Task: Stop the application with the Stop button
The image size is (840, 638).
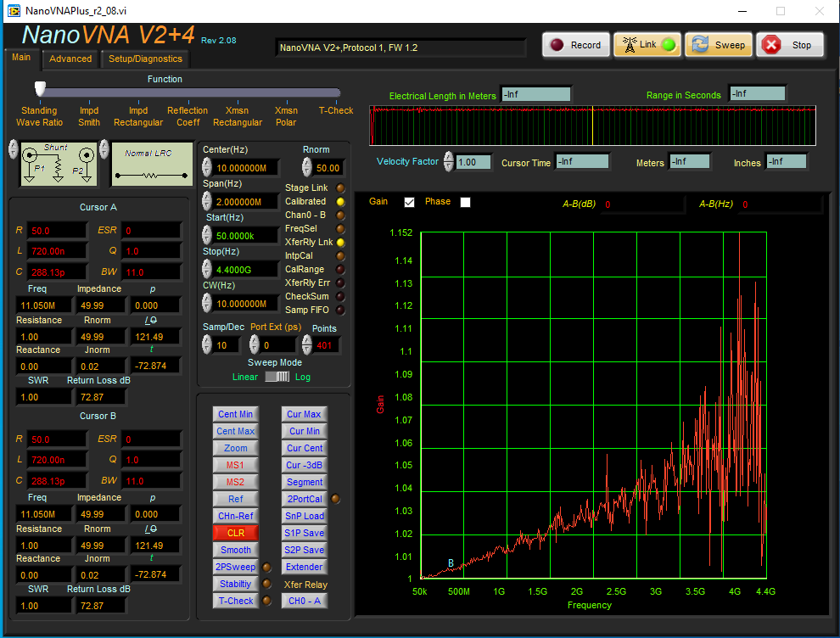Action: click(x=790, y=45)
